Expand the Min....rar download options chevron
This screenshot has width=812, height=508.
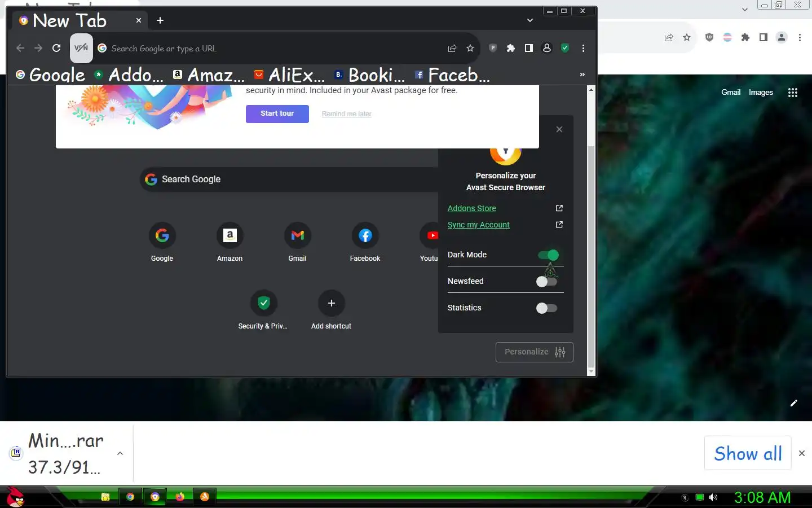coord(120,453)
